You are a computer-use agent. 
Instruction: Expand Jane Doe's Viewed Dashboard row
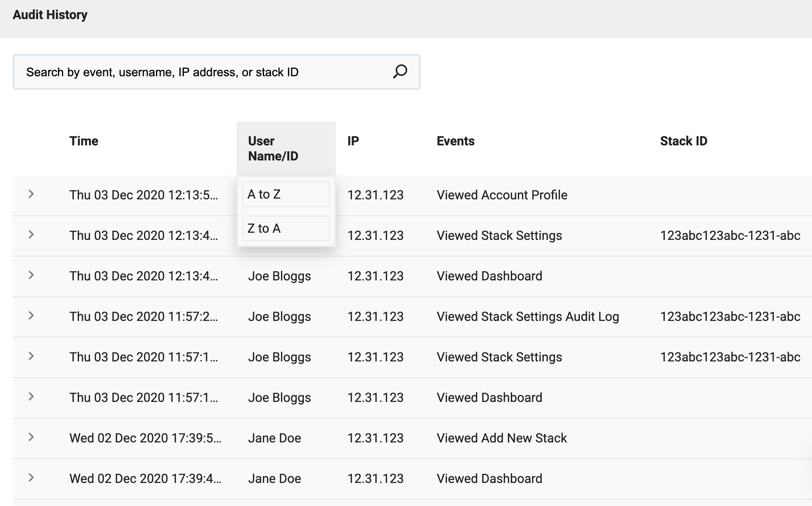pyautogui.click(x=31, y=478)
